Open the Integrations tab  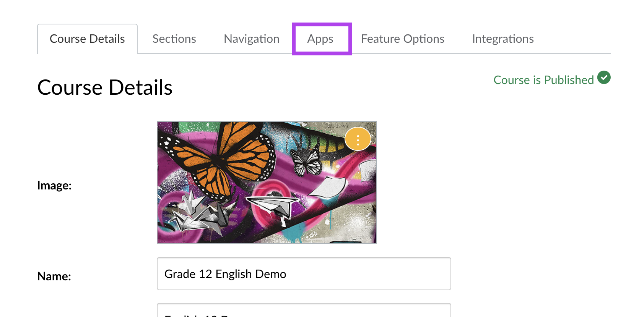tap(503, 39)
